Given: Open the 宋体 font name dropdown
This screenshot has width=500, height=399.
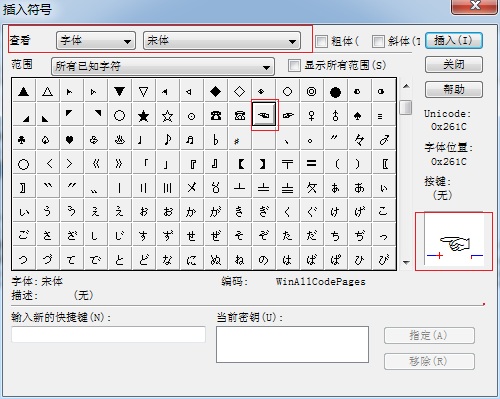Looking at the screenshot, I should [222, 41].
